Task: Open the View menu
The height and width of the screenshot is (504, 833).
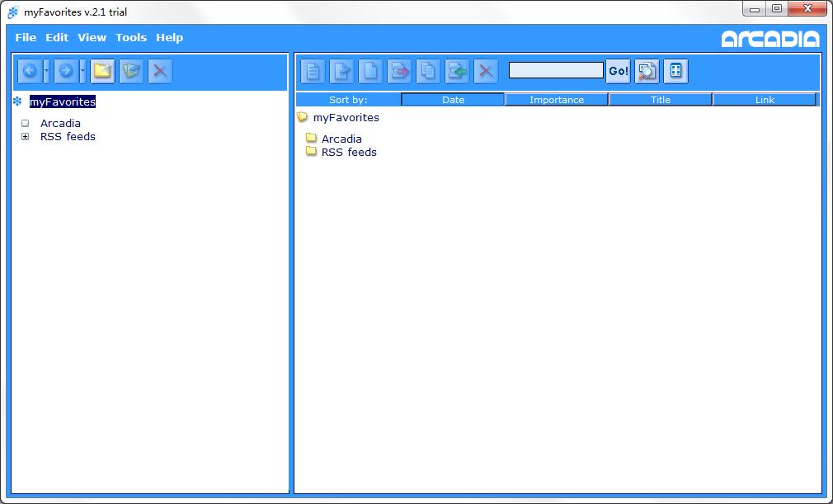Action: coord(92,38)
